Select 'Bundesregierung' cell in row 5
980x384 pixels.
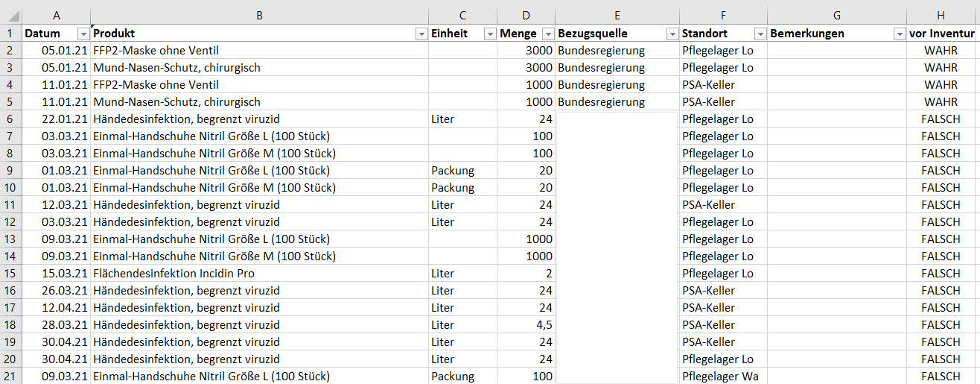pos(617,102)
